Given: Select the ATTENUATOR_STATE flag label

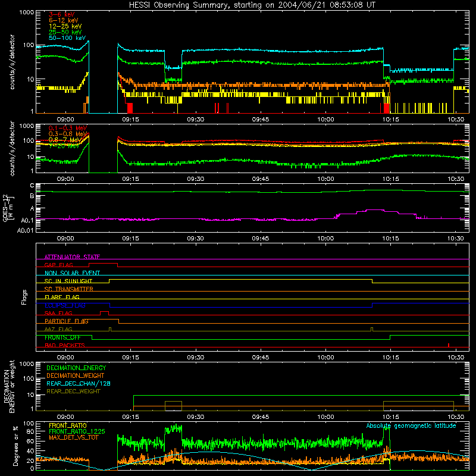Looking at the screenshot, I should point(72,257).
